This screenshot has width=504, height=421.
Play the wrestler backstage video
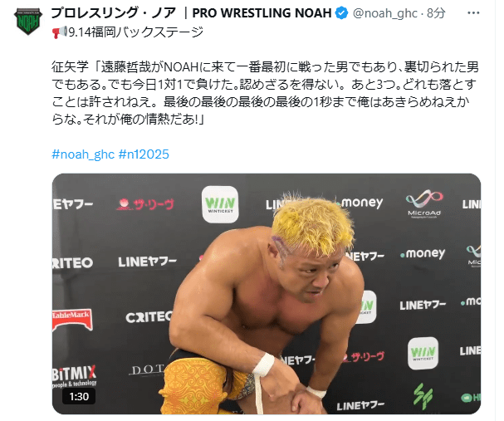(267, 293)
